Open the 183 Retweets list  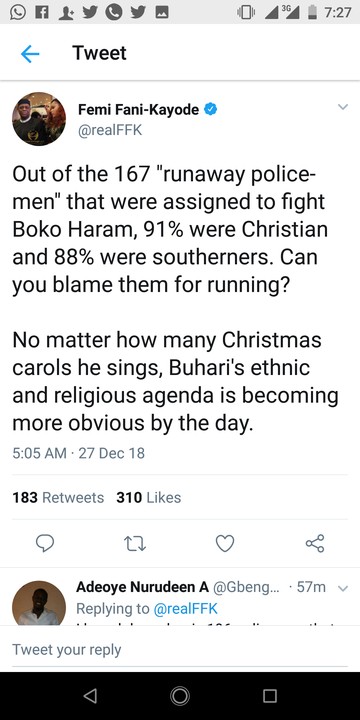tap(58, 497)
